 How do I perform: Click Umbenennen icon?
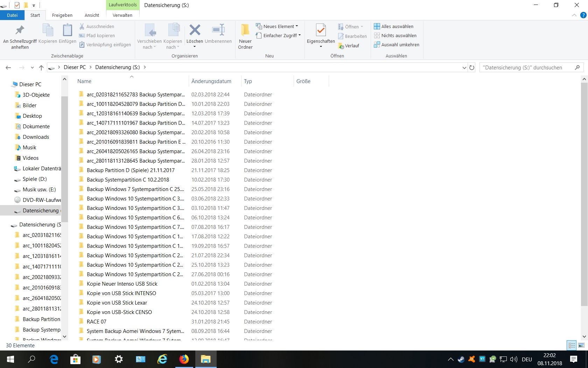pos(218,30)
